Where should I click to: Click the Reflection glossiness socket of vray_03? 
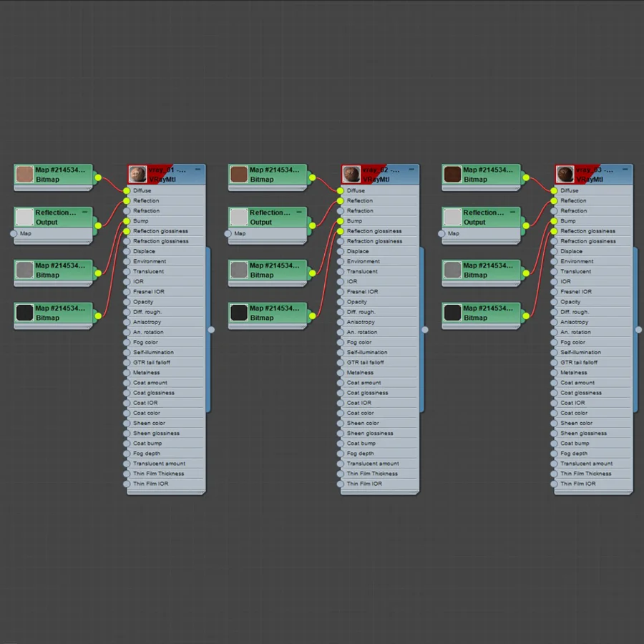[554, 231]
